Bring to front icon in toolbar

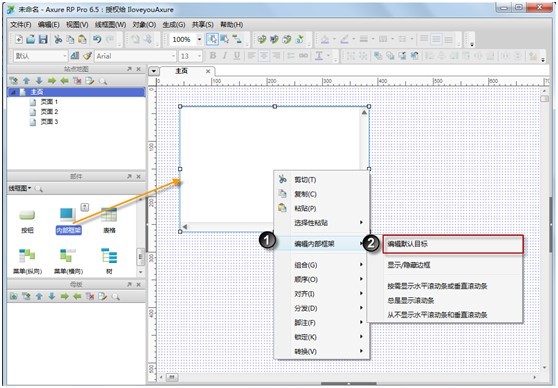378,56
